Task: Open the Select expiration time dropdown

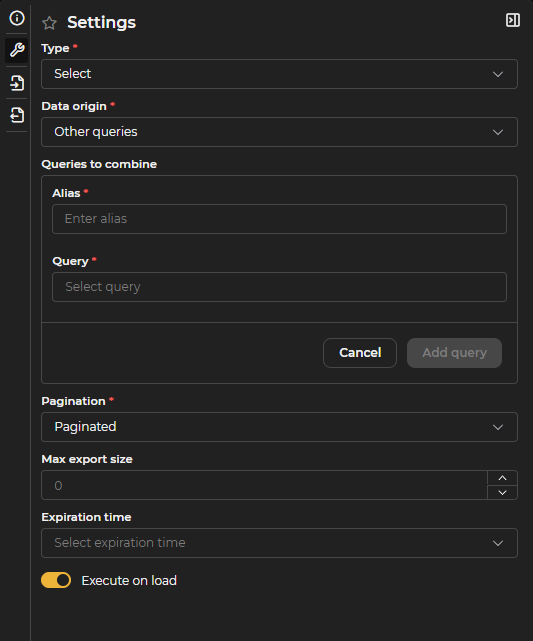Action: pos(279,543)
